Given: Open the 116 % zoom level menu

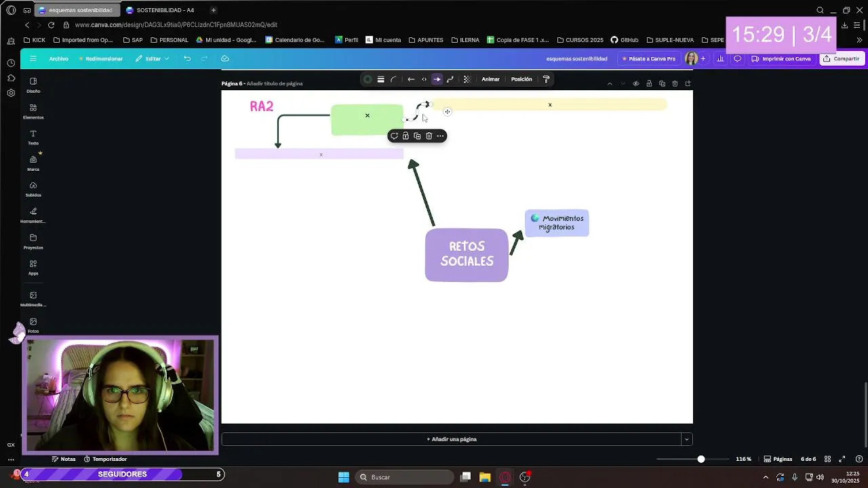Looking at the screenshot, I should point(744,459).
